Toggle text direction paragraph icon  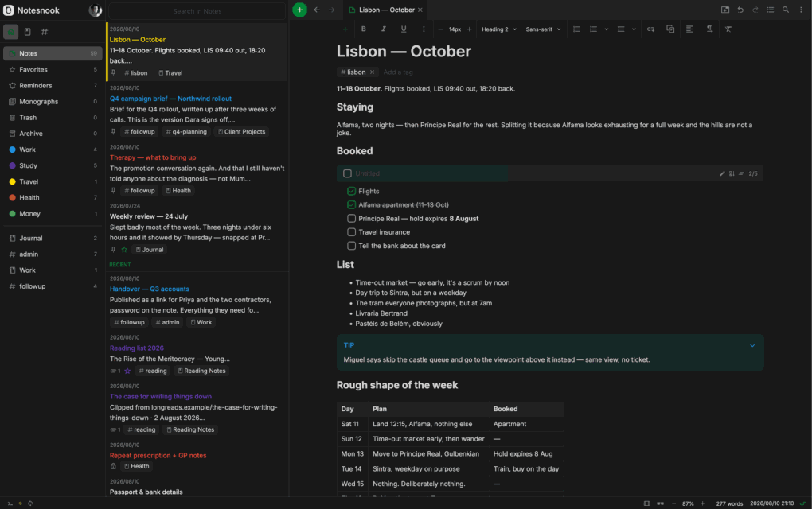(x=709, y=29)
